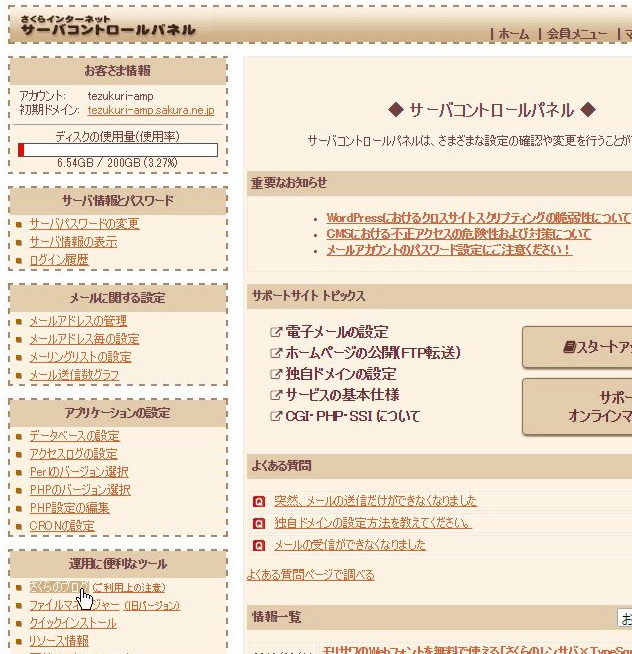
Task: Click the red Q icon beside メールの受信ができなくなりました
Action: (259, 545)
